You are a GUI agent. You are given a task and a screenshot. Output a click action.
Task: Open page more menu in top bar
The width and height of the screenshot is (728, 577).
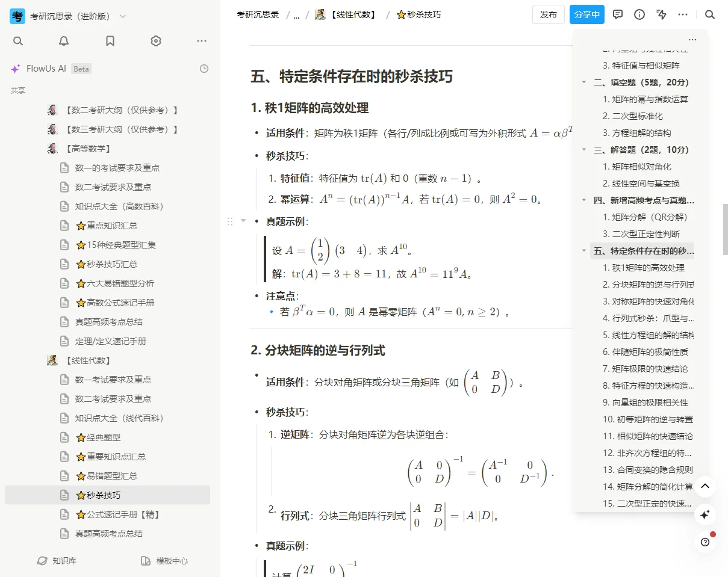683,14
